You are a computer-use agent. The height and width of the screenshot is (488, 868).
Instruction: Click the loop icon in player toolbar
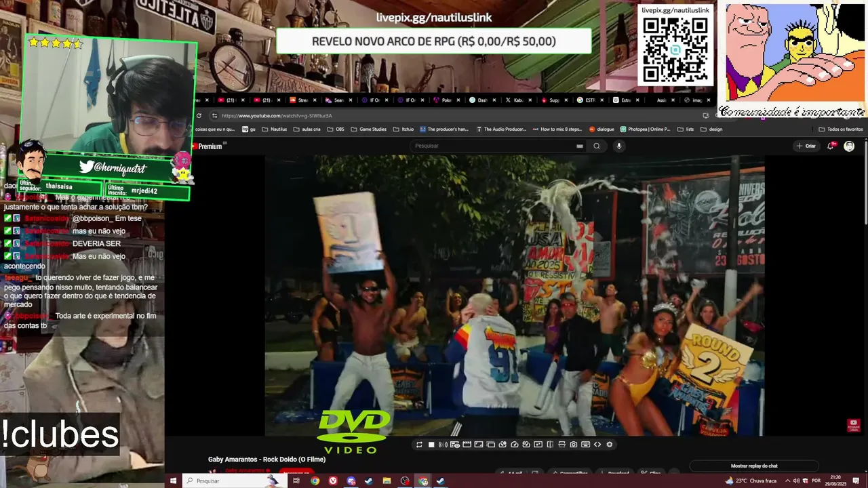pyautogui.click(x=419, y=445)
